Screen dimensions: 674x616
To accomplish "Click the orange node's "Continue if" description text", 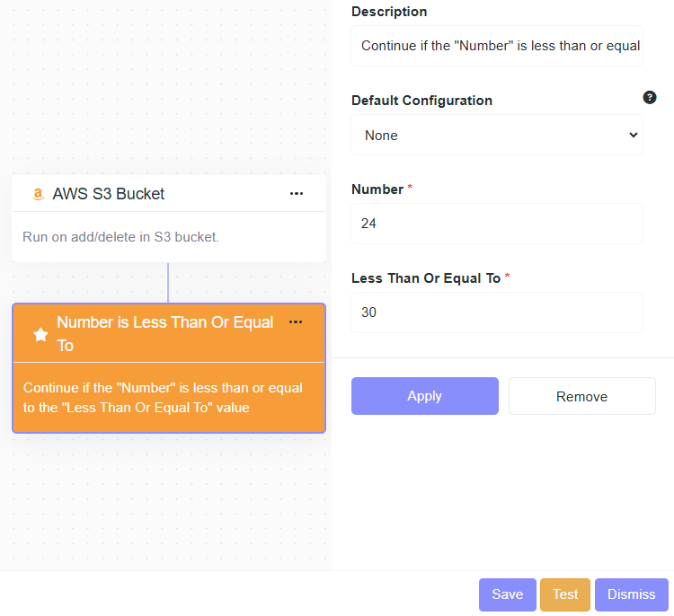I will pos(163,398).
